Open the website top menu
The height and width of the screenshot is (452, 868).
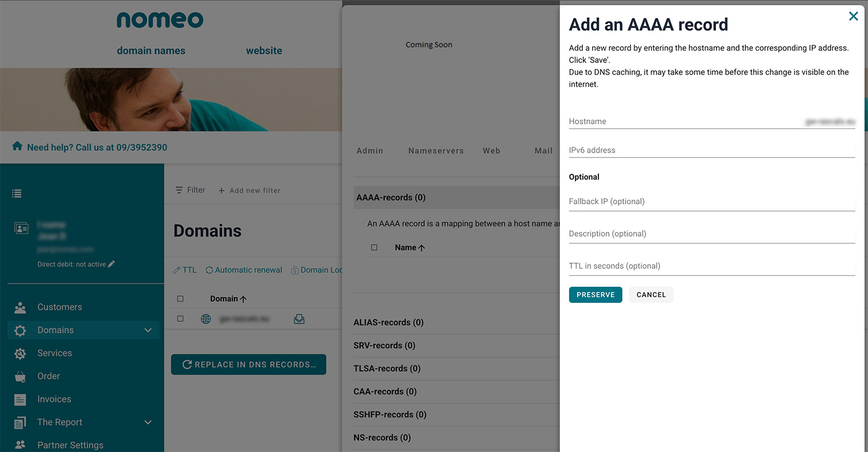264,51
